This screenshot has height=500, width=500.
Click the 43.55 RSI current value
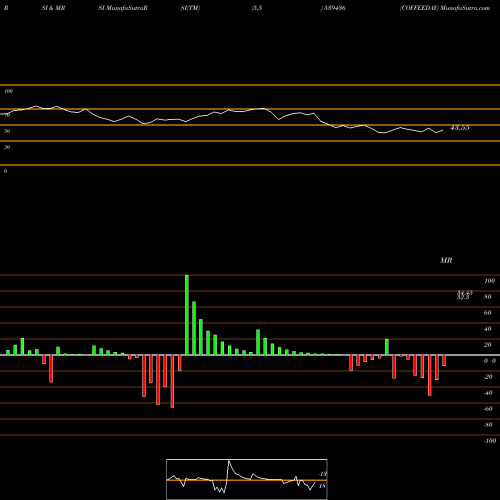pos(460,128)
